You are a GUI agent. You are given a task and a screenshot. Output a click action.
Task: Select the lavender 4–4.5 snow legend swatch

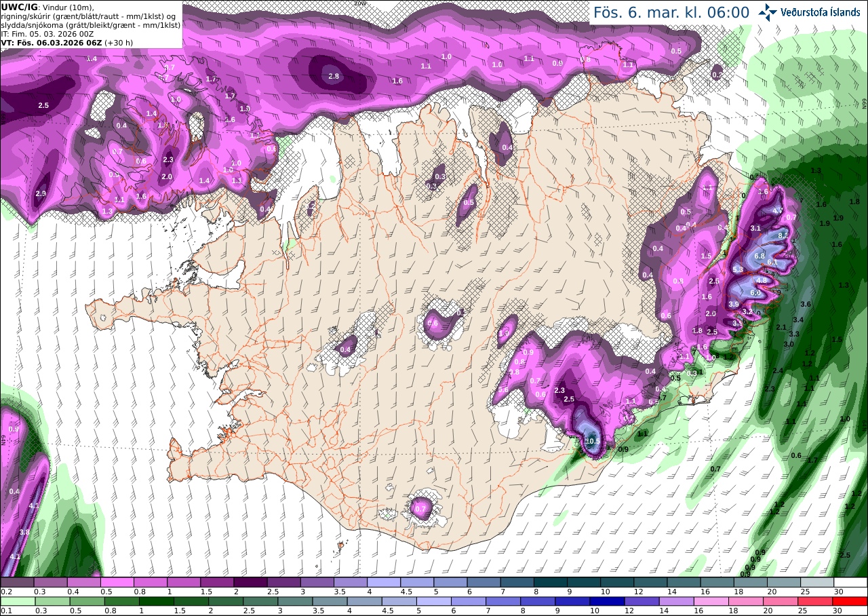[x=384, y=582]
